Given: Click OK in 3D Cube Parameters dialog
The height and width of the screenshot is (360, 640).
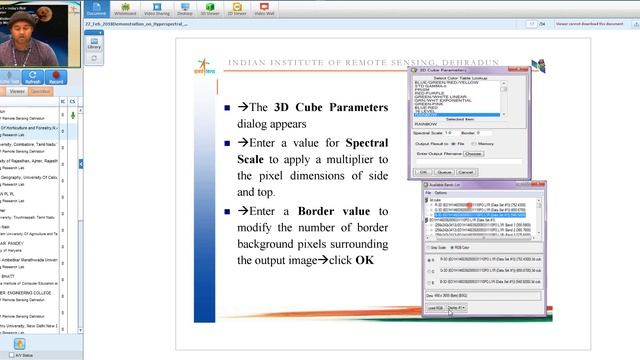Looking at the screenshot, I should [x=423, y=172].
